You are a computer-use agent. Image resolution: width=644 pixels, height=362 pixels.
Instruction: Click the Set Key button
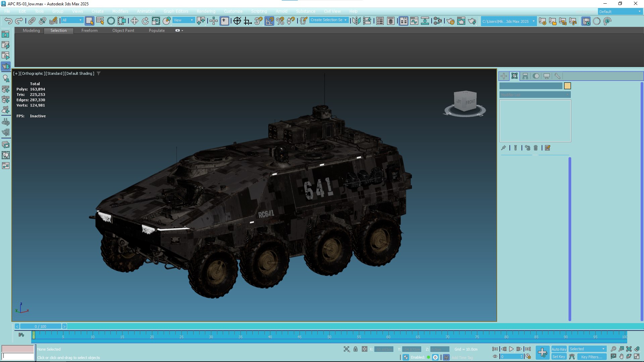point(558,357)
